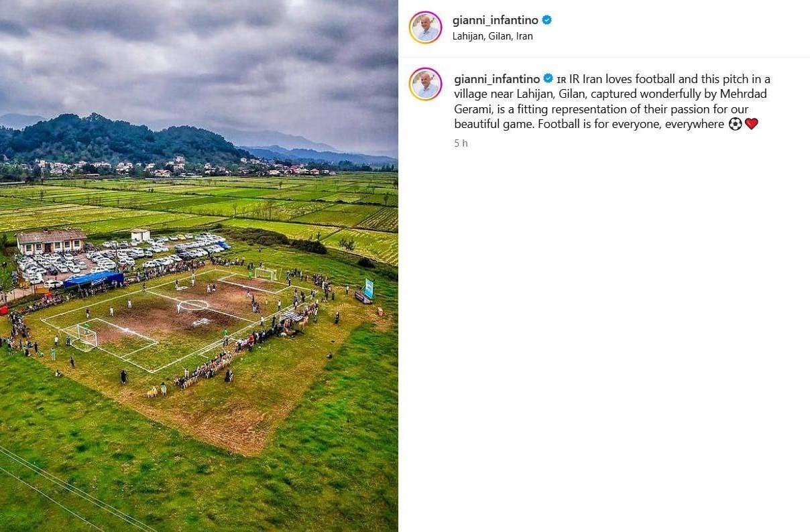Screen dimensions: 810x532
Task: Click the profile avatar beside the caption
Action: pyautogui.click(x=425, y=84)
